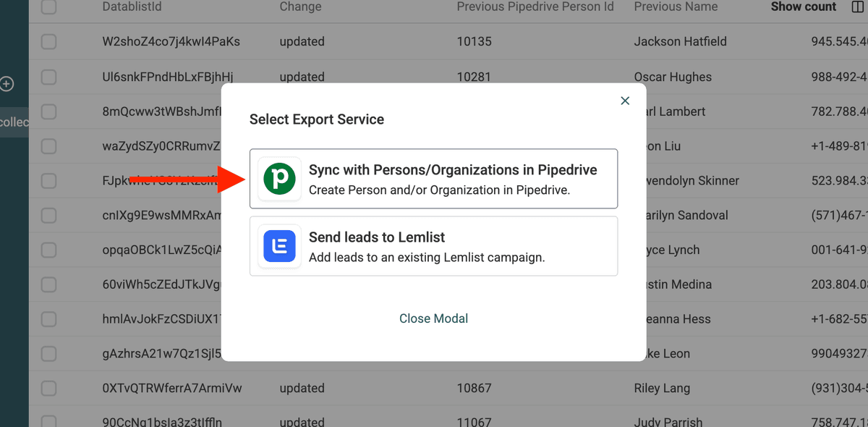Tick the checkbox in the Lambert row
The height and width of the screenshot is (427, 868).
(48, 111)
